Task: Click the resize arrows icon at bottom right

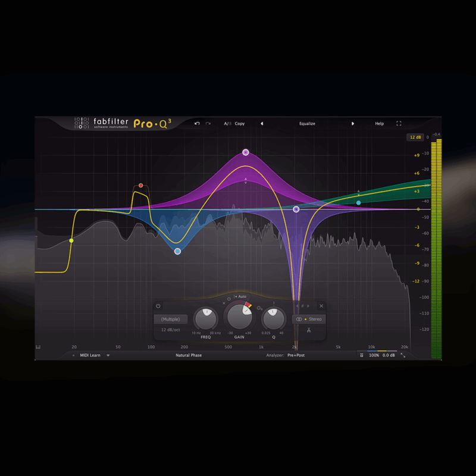Action: pyautogui.click(x=403, y=355)
